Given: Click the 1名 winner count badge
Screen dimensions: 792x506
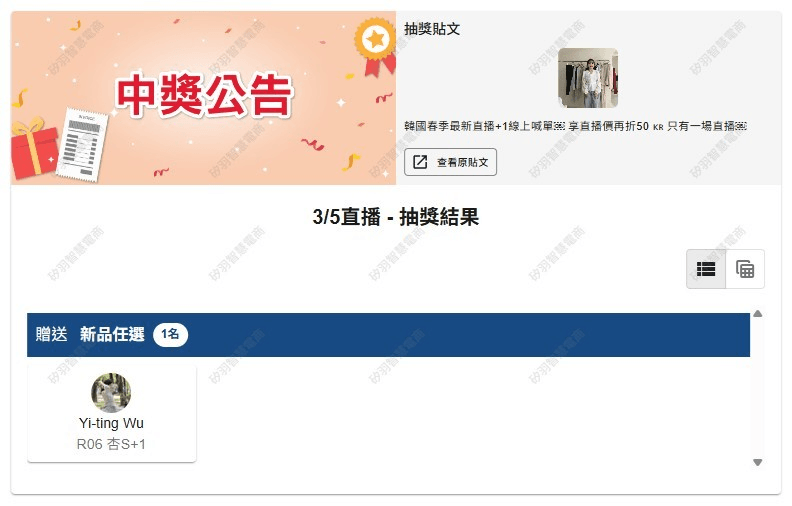Looking at the screenshot, I should [170, 334].
